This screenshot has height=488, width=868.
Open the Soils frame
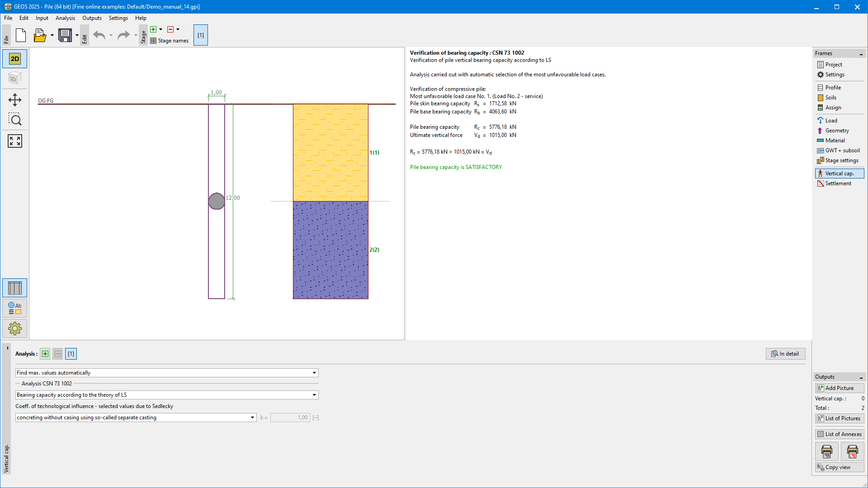click(840, 98)
